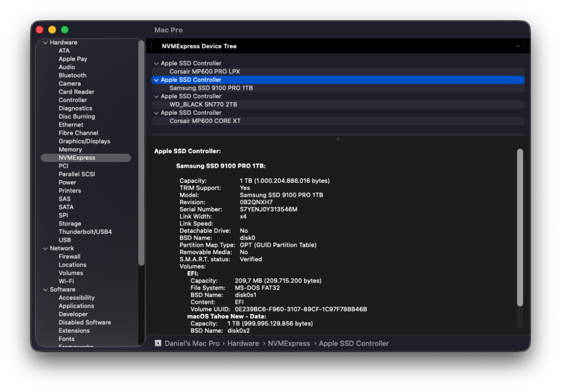Click the S.M.A.R.T. status Verified value
Image resolution: width=561 pixels, height=392 pixels.
251,259
